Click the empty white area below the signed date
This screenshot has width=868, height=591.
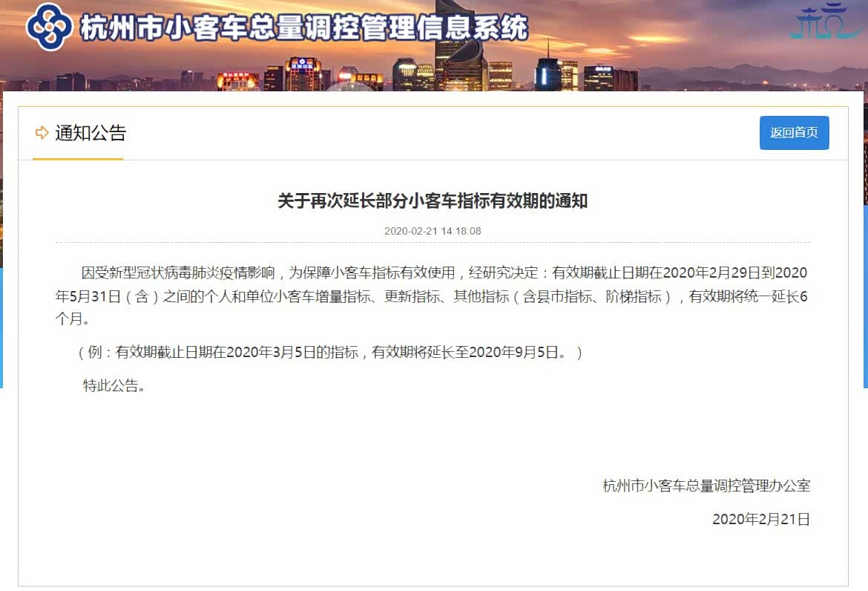433,557
